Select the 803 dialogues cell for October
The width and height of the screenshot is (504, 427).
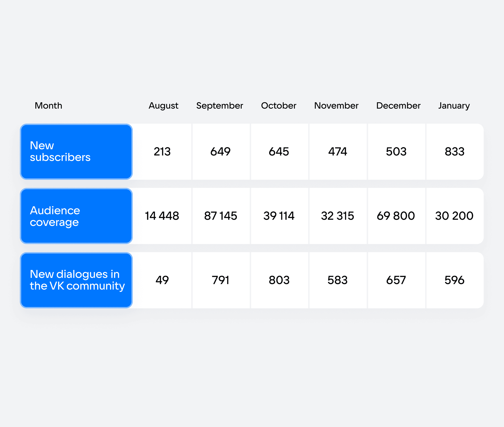point(279,280)
